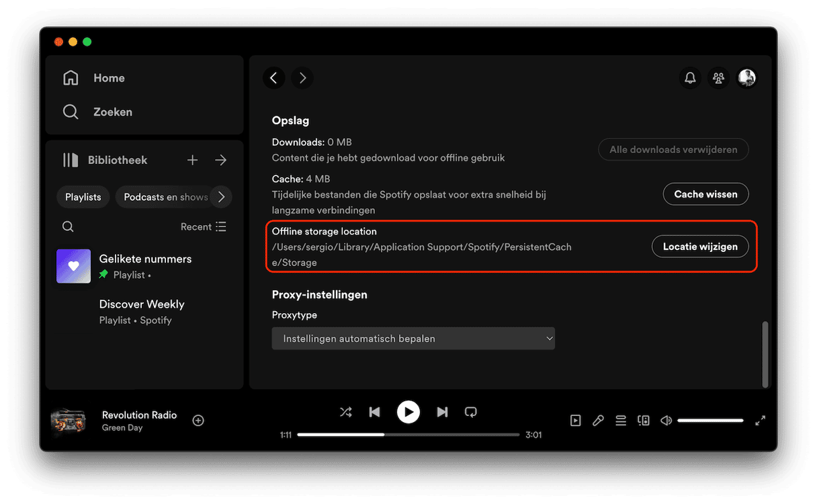Search within the library

[68, 226]
